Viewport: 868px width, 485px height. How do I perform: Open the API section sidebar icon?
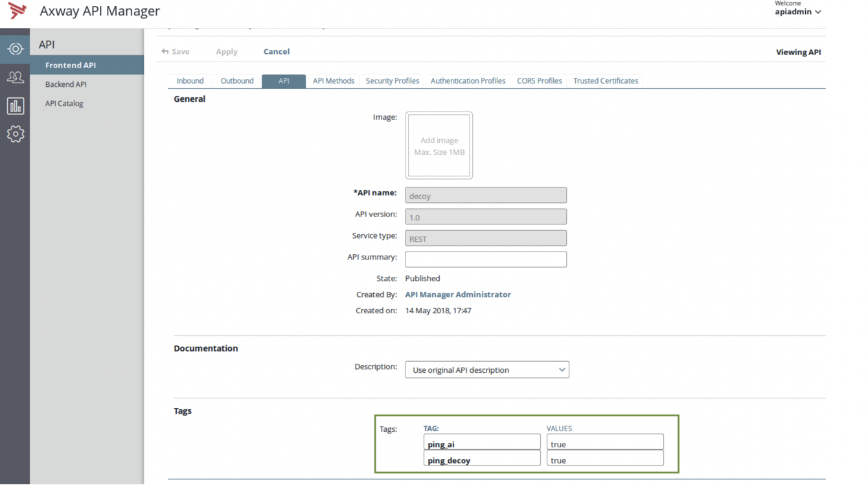click(x=15, y=49)
